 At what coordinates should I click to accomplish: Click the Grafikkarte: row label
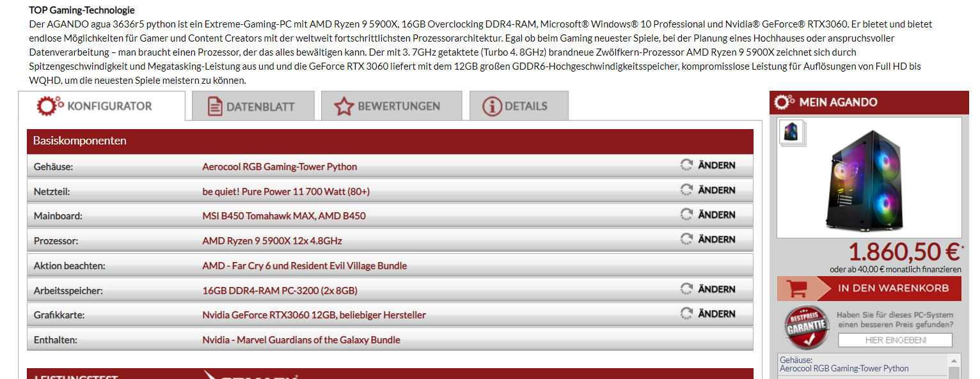pyautogui.click(x=59, y=315)
